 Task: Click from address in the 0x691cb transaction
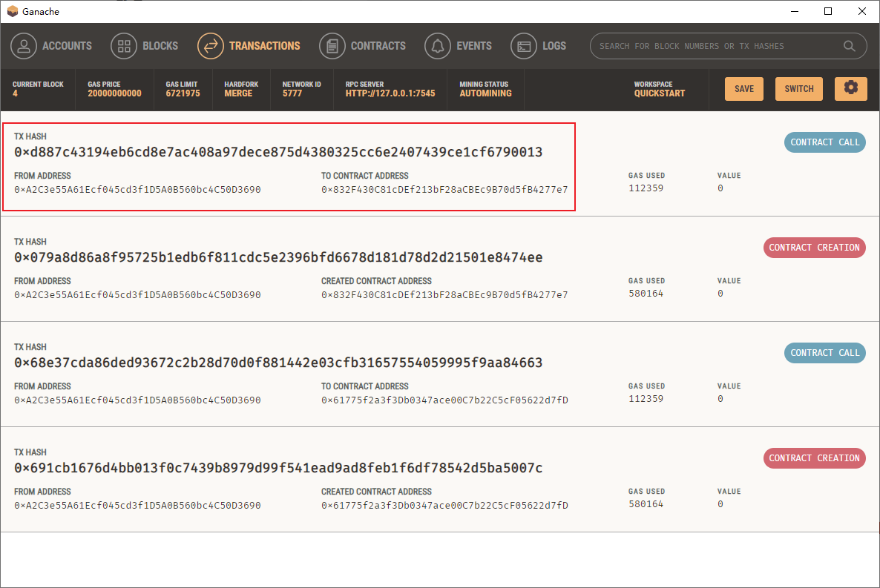click(x=137, y=506)
